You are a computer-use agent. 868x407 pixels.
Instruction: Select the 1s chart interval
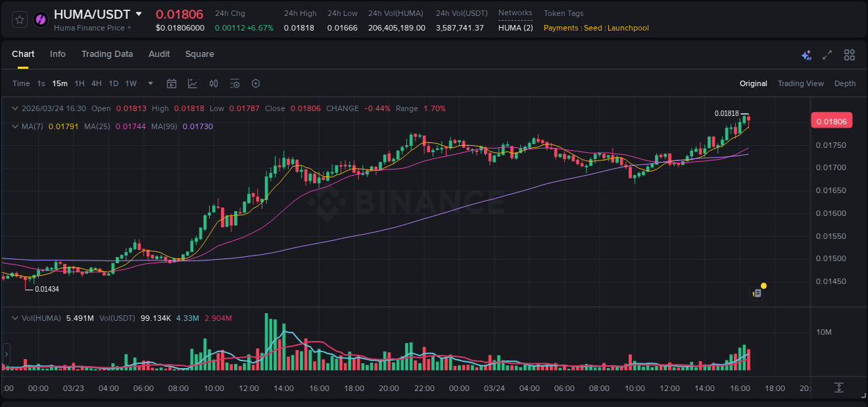[41, 83]
